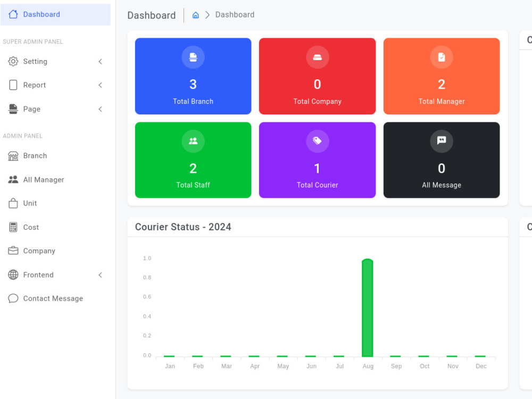Click the Frontend globe icon
The height and width of the screenshot is (399, 532).
[13, 275]
